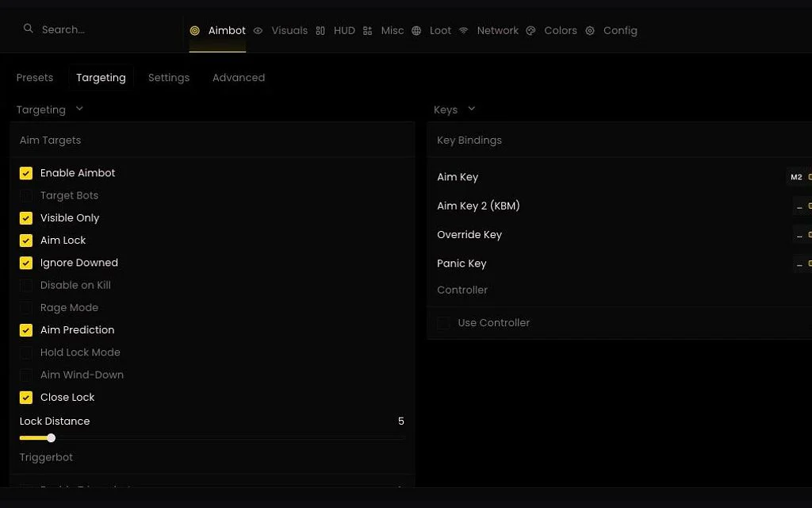Open the Colors palette icon tab
The width and height of the screenshot is (812, 508).
530,31
